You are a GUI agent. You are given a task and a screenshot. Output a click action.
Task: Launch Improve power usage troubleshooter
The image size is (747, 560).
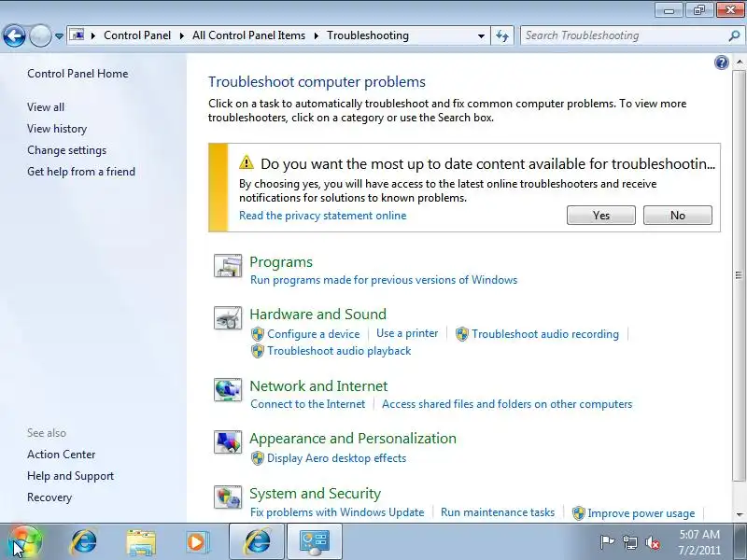(x=641, y=512)
